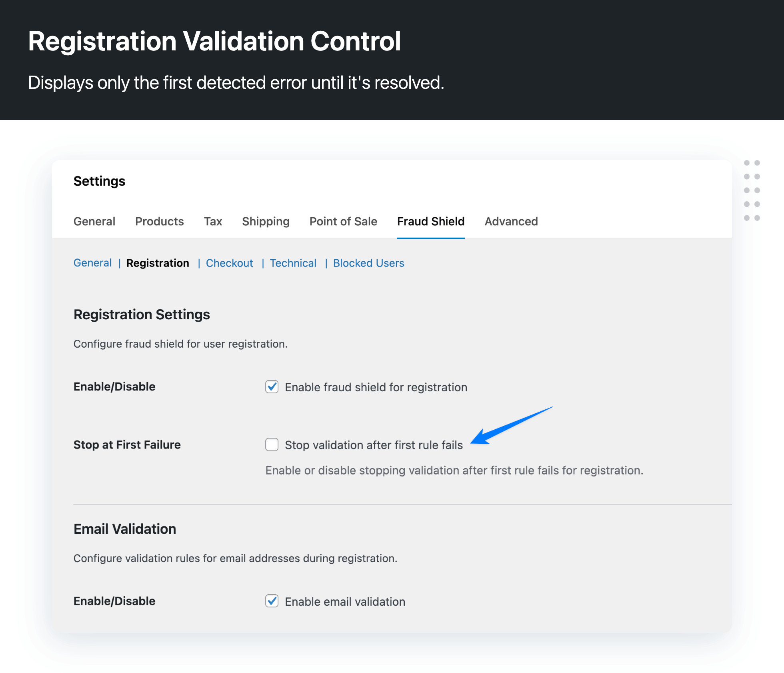Open the General settings tab
This screenshot has height=673, width=784.
pyautogui.click(x=94, y=221)
